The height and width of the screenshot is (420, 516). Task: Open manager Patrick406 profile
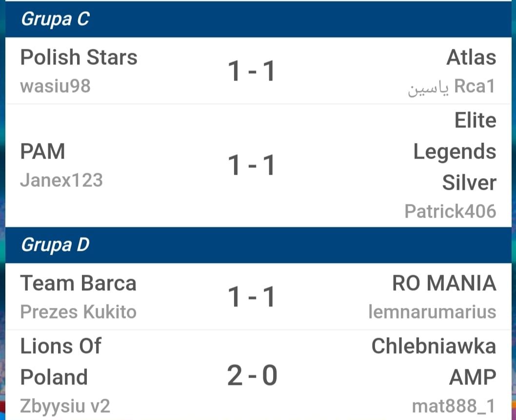451,211
